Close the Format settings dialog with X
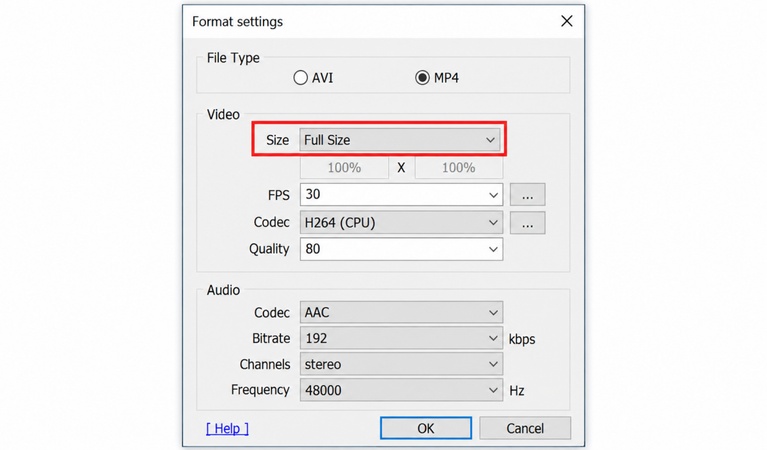Viewport: 767px width, 450px height. 566,21
